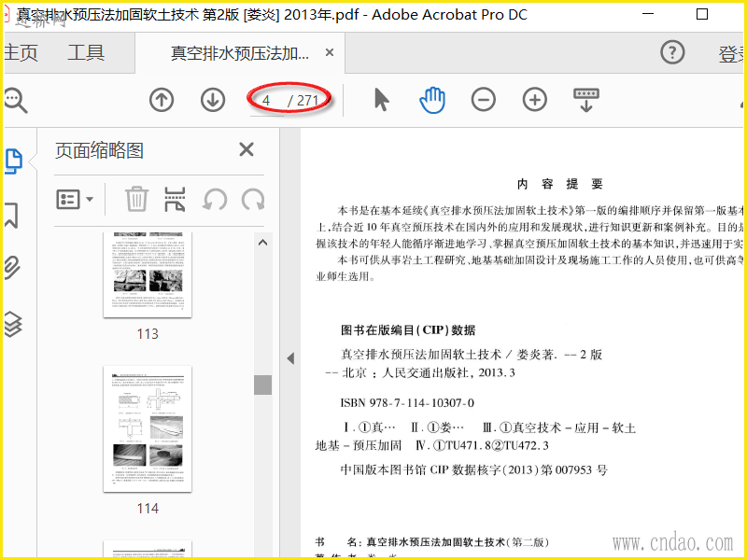Open the attachments paperclip icon
The image size is (747, 560).
(x=12, y=267)
